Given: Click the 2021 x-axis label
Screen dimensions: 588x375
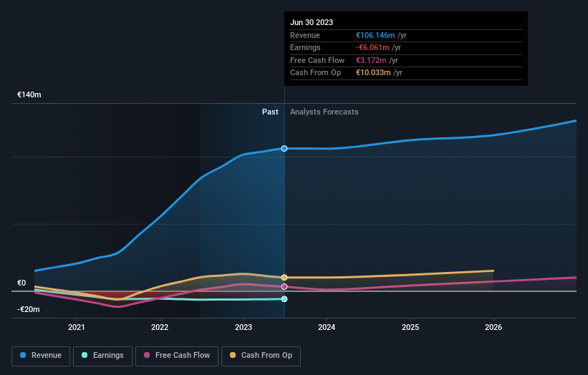Looking at the screenshot, I should coord(77,328).
